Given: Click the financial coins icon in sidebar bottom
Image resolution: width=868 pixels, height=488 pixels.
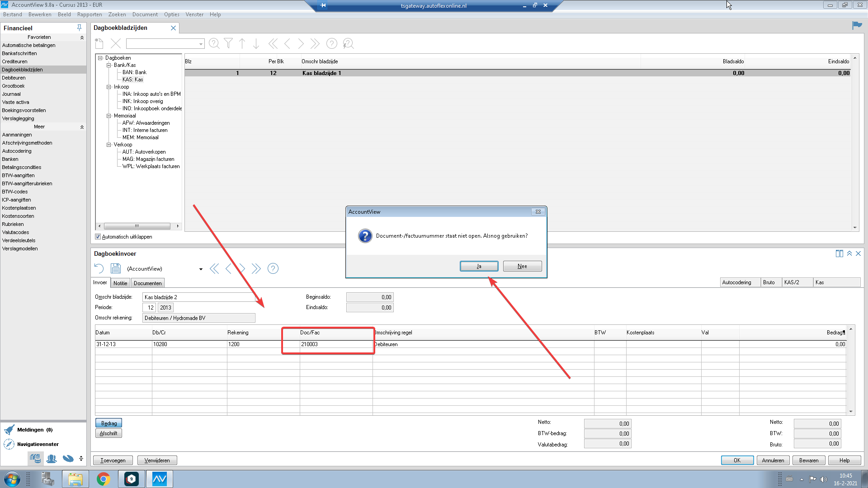Looking at the screenshot, I should [x=35, y=459].
